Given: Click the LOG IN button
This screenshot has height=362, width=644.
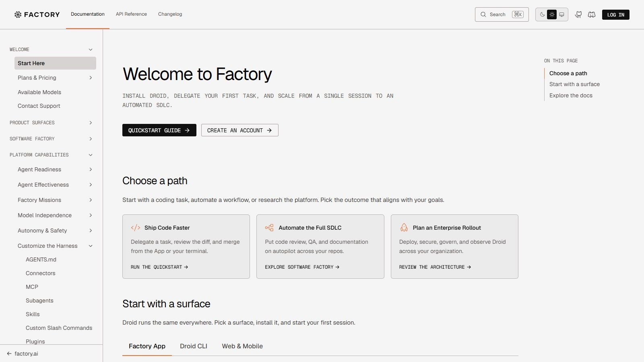Looking at the screenshot, I should click(x=615, y=14).
